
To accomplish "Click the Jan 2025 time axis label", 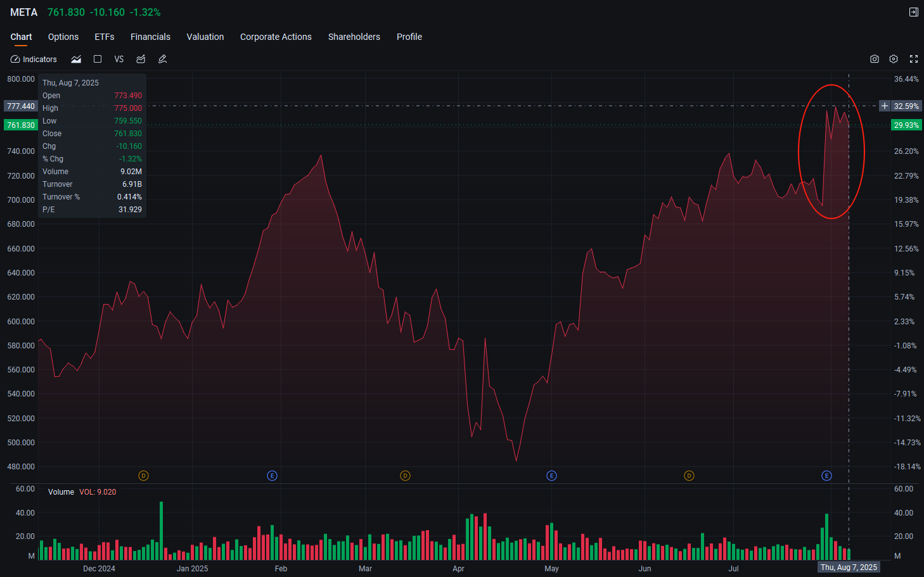I will (192, 569).
